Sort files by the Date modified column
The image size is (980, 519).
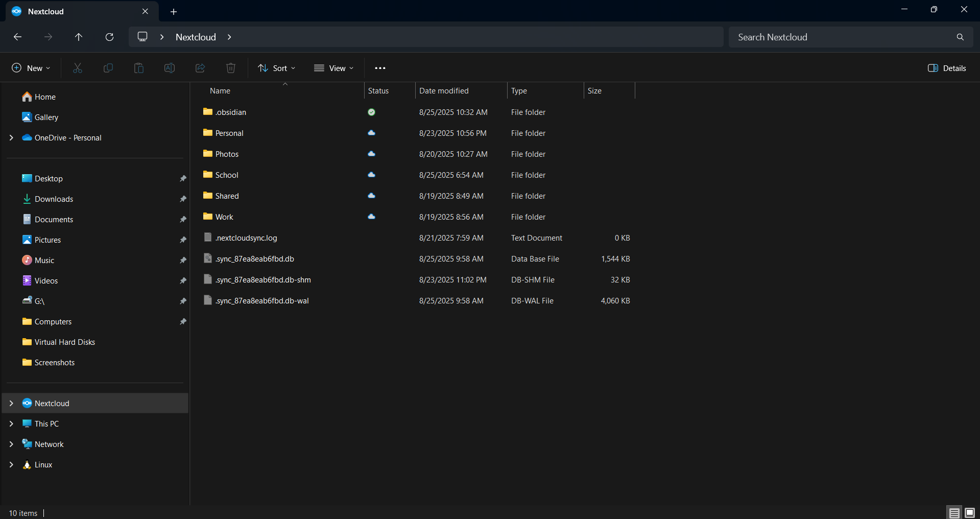click(x=444, y=90)
